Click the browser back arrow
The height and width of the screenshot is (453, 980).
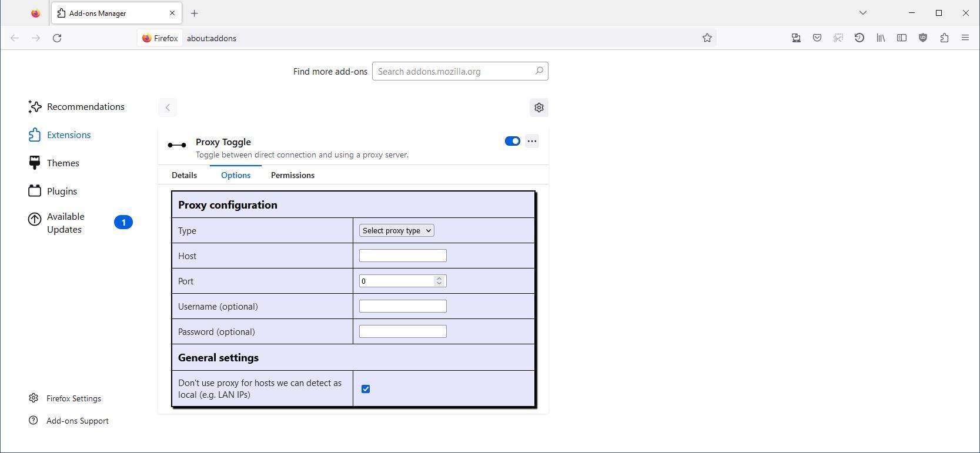(15, 38)
